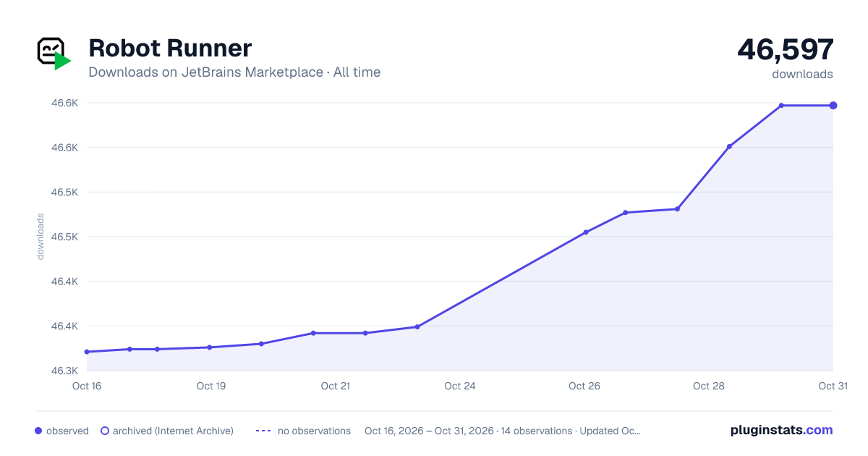Image resolution: width=868 pixels, height=456 pixels.
Task: Open the pluginstats.com link
Action: coord(781,430)
